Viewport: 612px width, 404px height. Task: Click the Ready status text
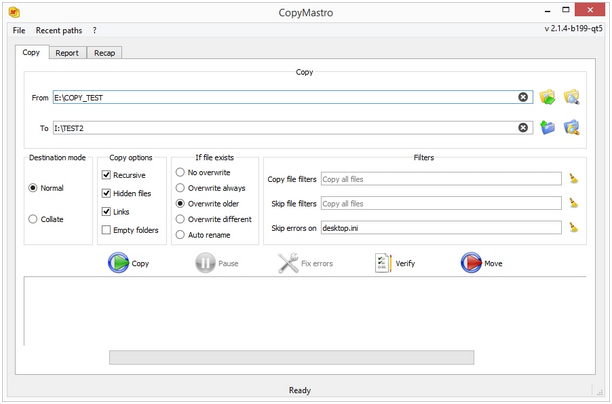(300, 390)
